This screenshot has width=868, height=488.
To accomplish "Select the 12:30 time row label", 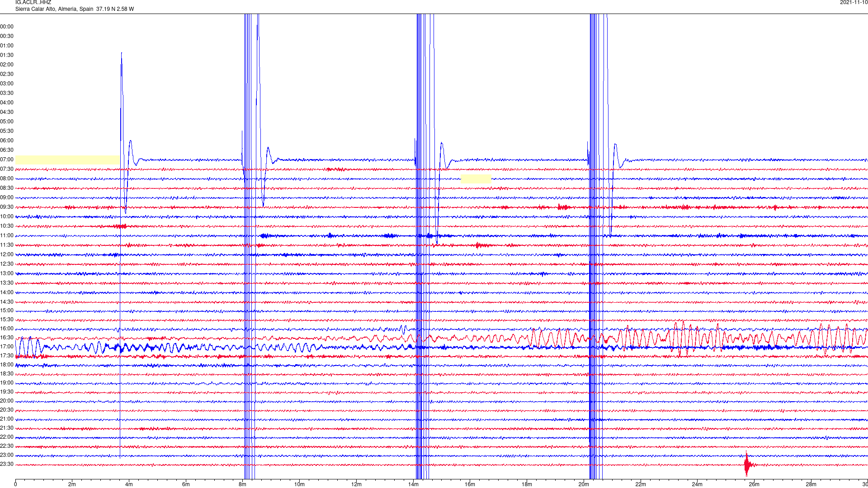I will coord(7,264).
